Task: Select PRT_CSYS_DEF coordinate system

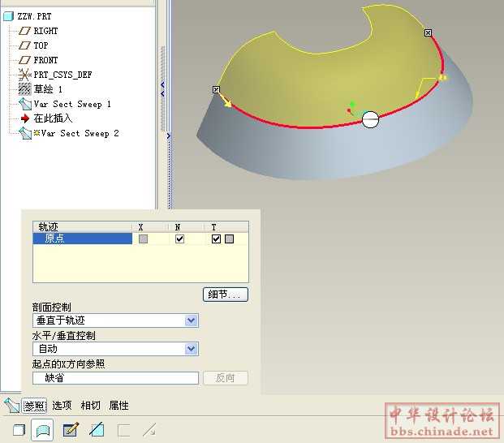Action: pyautogui.click(x=62, y=75)
